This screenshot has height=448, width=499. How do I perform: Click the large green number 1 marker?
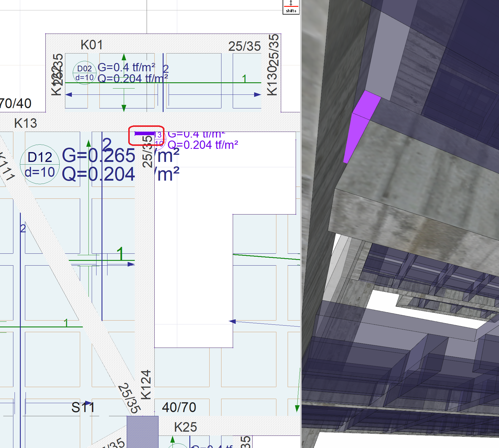[x=120, y=254]
